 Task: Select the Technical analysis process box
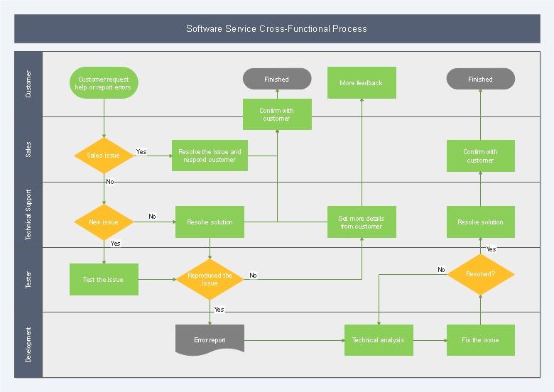pyautogui.click(x=378, y=340)
